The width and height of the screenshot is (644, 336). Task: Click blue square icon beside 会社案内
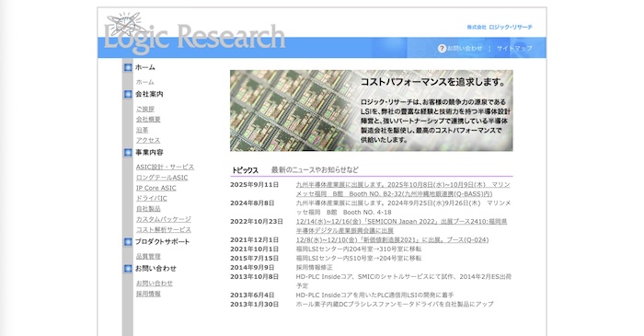coord(128,94)
